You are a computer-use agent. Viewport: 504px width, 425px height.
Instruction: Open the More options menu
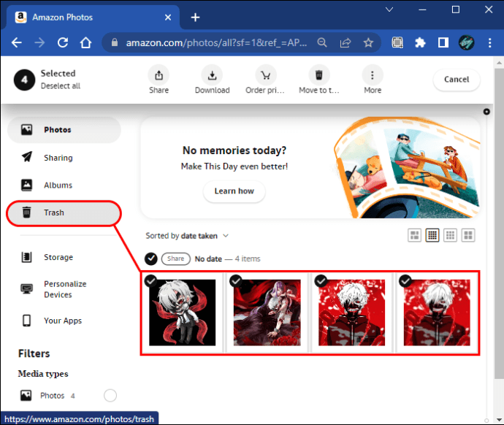tap(373, 75)
